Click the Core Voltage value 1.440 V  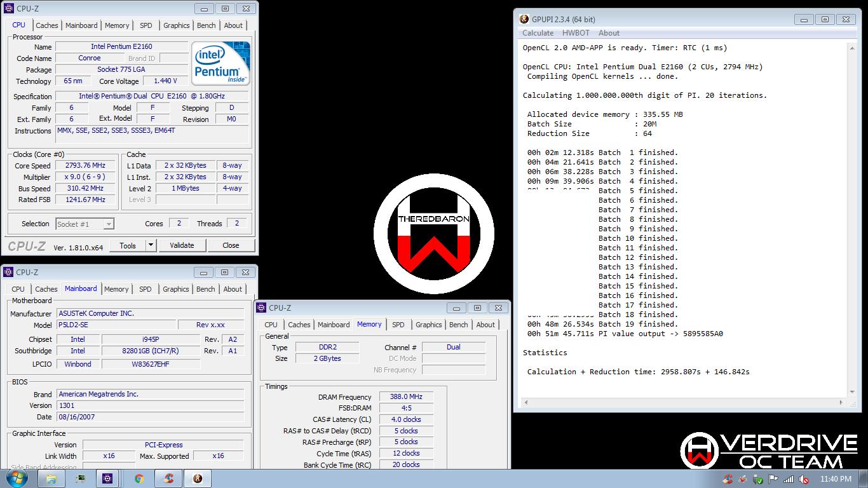(165, 81)
